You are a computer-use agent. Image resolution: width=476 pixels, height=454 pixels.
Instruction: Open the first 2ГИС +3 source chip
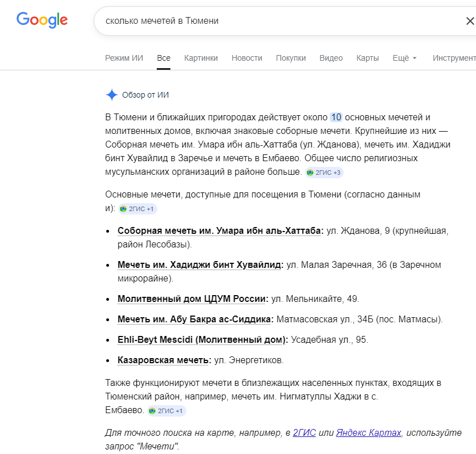[324, 173]
